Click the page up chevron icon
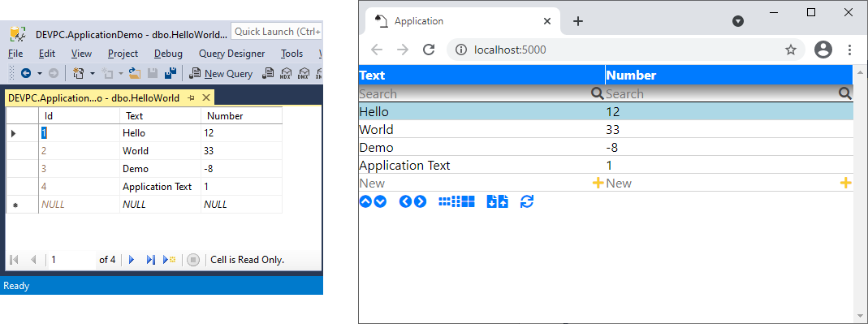The height and width of the screenshot is (324, 868). [x=365, y=201]
